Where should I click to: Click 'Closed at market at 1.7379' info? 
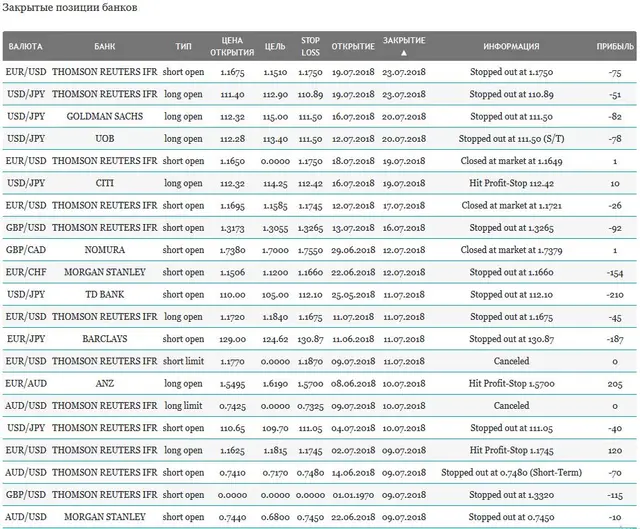coord(511,250)
